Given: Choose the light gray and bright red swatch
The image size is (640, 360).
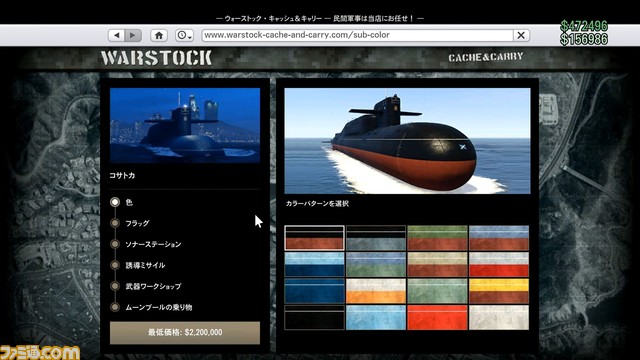Looking at the screenshot, I should pos(499,264).
